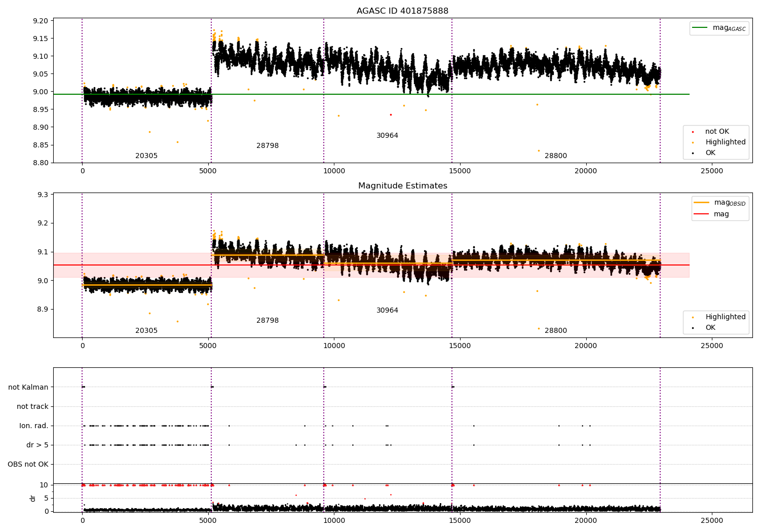
Task: Select the 'not OK' legend entry
Action: [717, 132]
